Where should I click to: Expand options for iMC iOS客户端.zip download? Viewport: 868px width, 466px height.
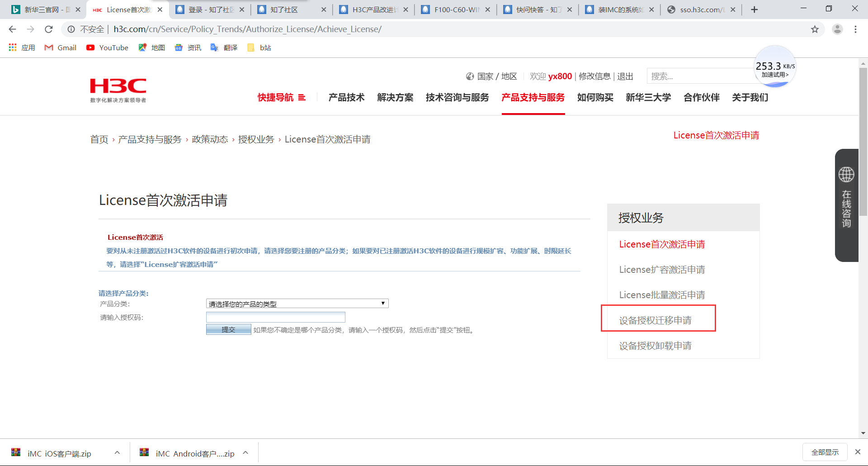(117, 452)
